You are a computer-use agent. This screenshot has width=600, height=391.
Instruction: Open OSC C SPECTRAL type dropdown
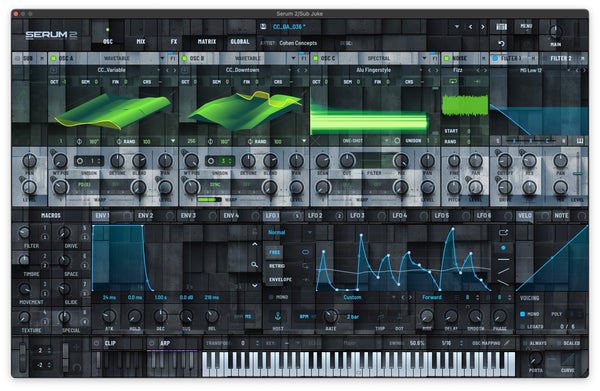tap(424, 58)
